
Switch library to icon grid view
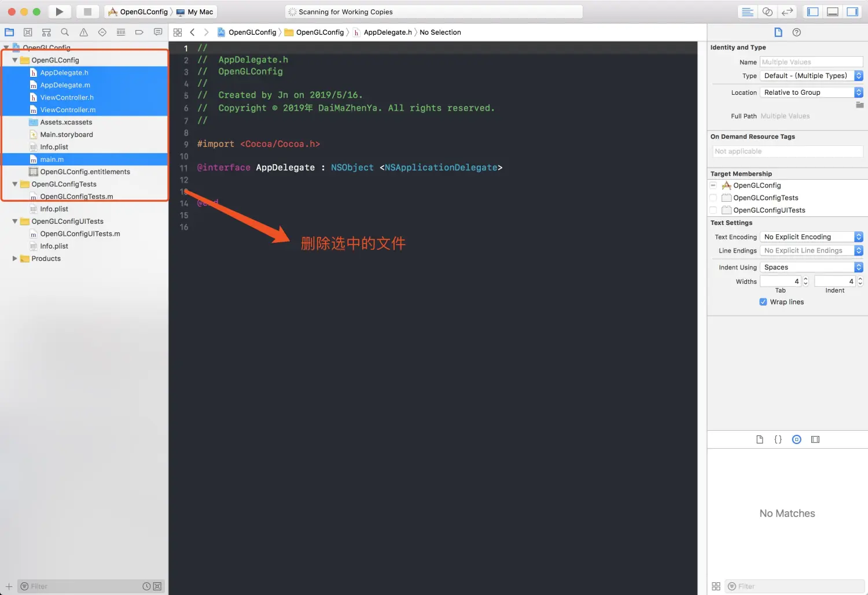tap(716, 586)
